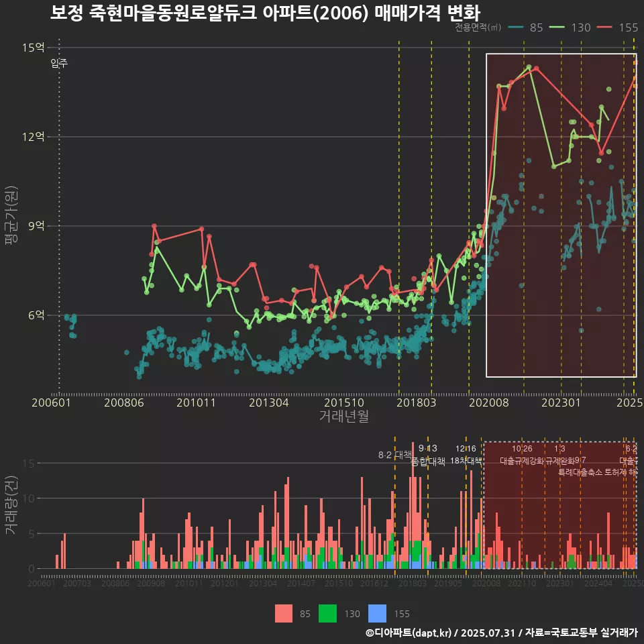Click the '전용면적(㎡)' legend label
The height and width of the screenshot is (644, 644).
point(478,28)
